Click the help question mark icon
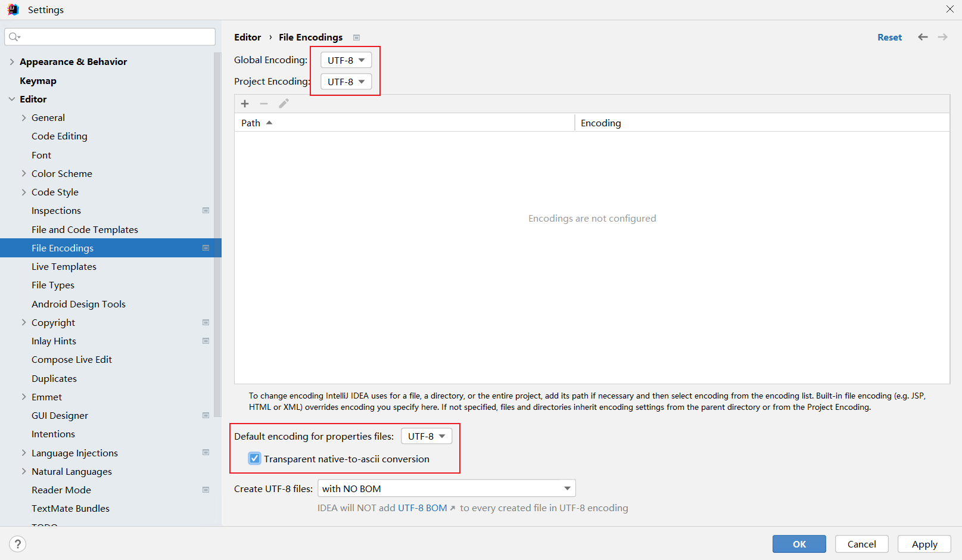The height and width of the screenshot is (560, 962). click(x=18, y=544)
